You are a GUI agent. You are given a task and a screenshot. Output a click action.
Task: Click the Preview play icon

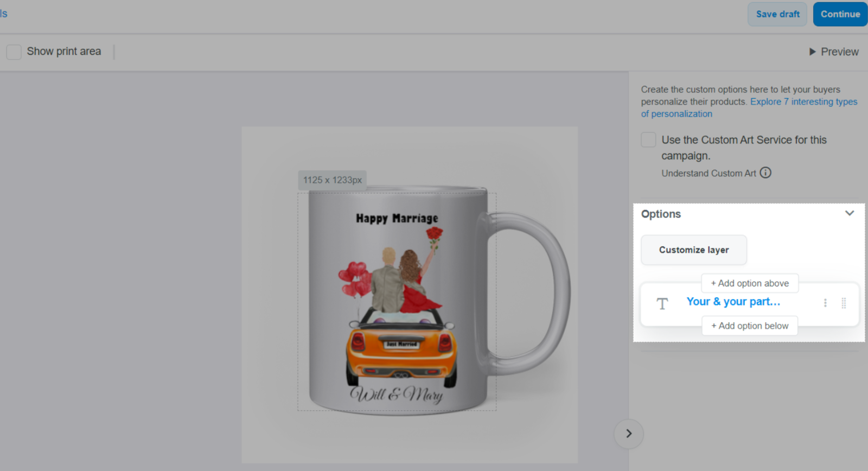812,52
